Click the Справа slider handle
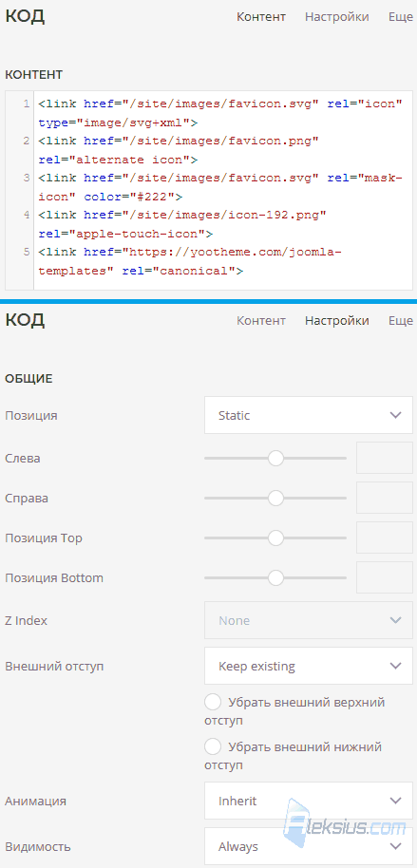 tap(275, 499)
